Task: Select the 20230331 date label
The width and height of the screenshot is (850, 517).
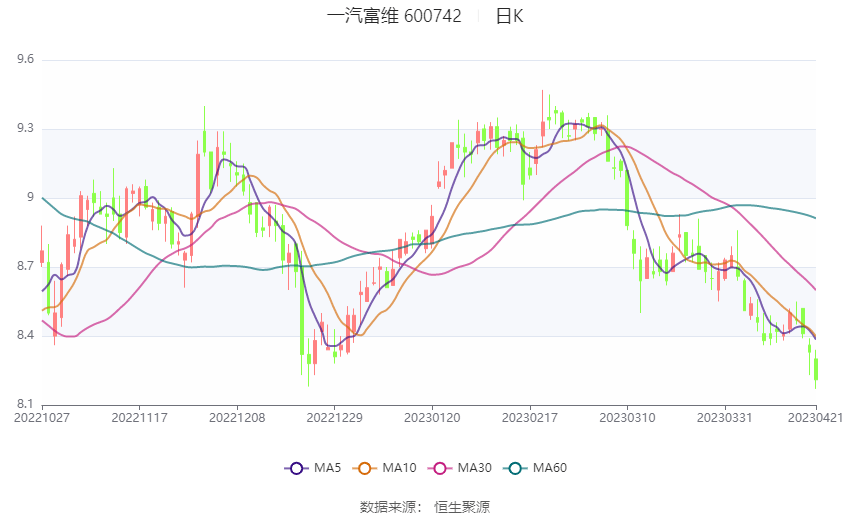Action: coord(725,418)
